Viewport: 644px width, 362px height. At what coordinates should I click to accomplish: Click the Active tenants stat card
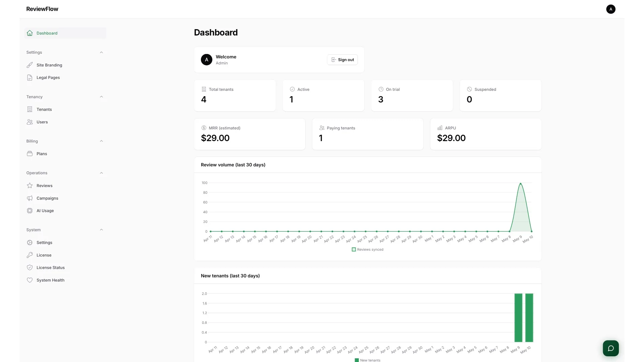pyautogui.click(x=323, y=96)
